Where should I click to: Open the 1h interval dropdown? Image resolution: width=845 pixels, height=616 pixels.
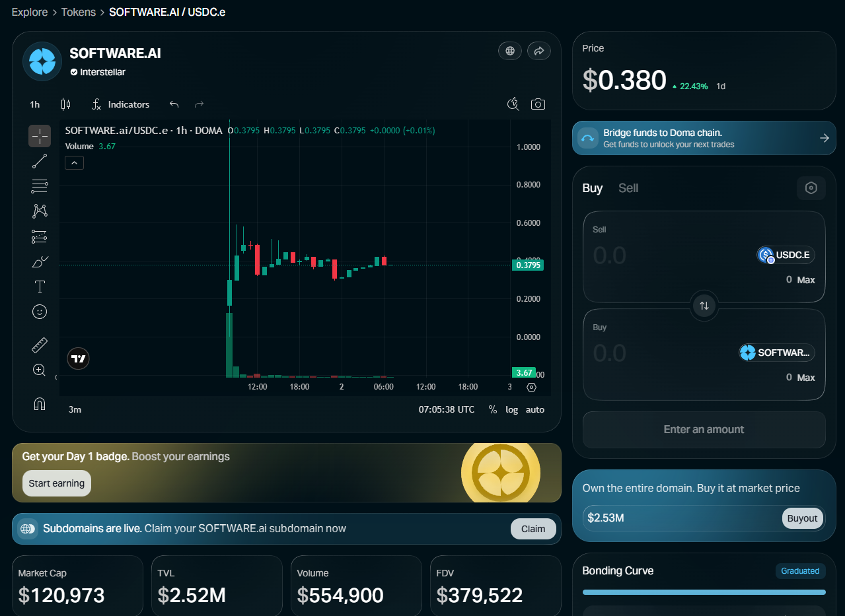click(x=35, y=104)
